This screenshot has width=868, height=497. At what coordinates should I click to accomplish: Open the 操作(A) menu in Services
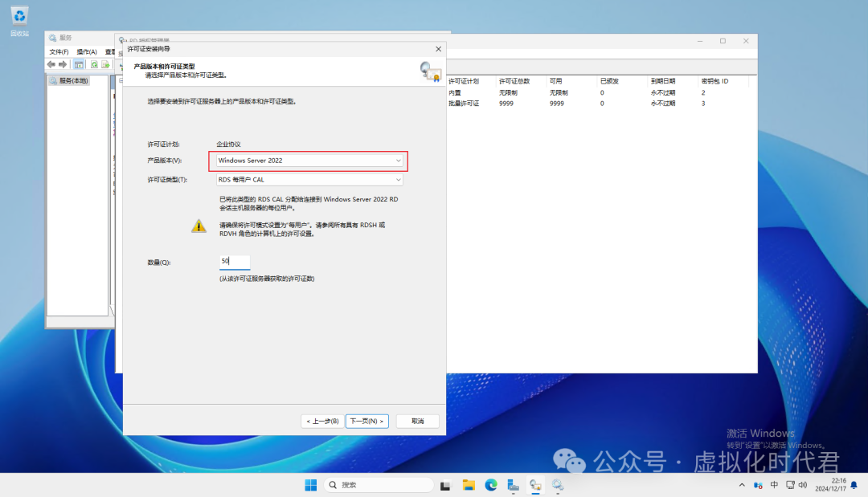tap(87, 51)
